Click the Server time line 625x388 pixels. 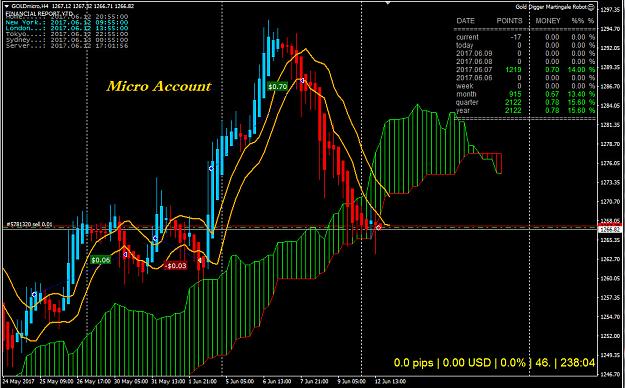[67, 46]
